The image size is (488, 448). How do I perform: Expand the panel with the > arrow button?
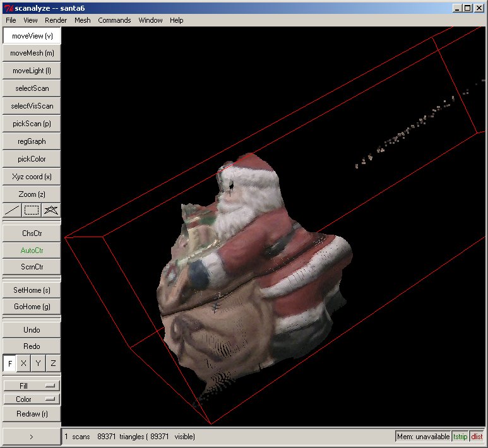tap(32, 436)
